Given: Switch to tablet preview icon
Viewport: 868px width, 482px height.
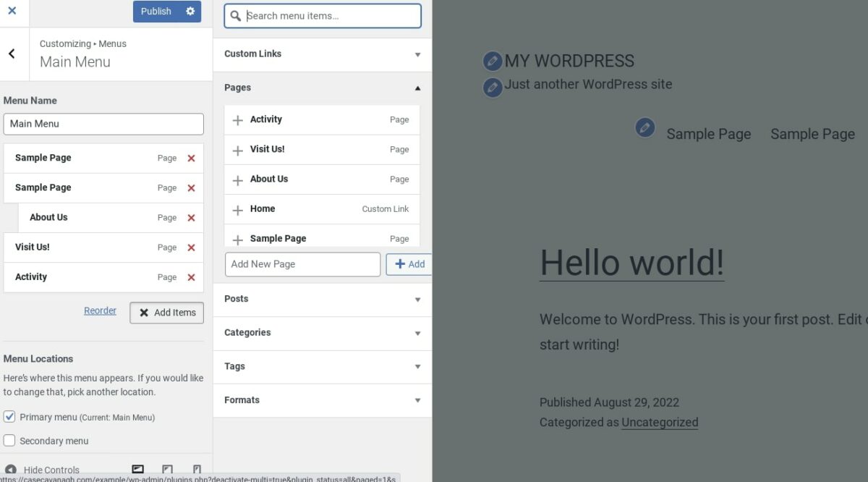Looking at the screenshot, I should click(168, 468).
